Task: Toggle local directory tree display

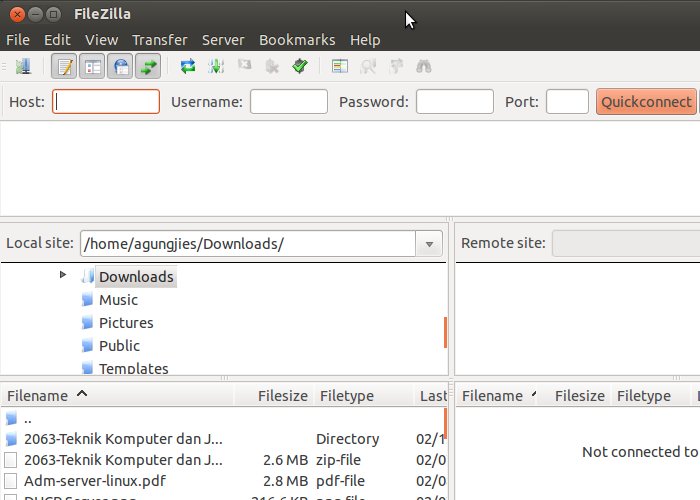Action: tap(92, 67)
